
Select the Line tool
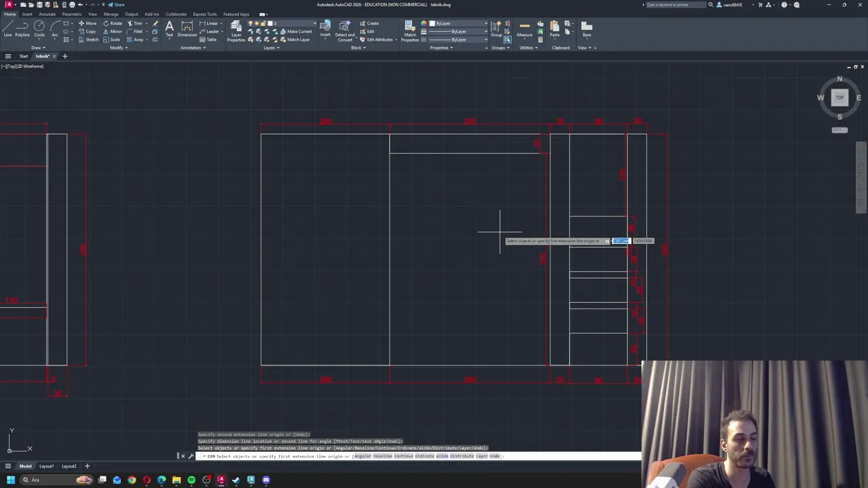click(x=7, y=28)
